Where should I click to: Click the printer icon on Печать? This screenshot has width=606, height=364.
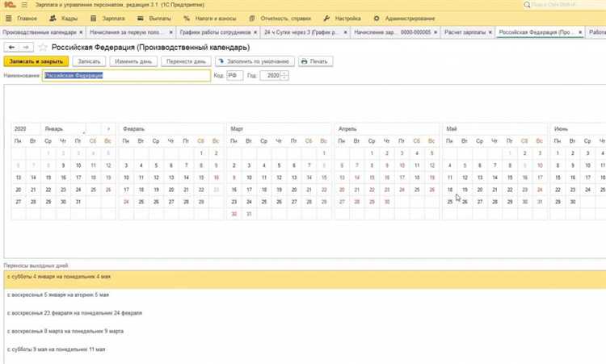[x=305, y=61]
